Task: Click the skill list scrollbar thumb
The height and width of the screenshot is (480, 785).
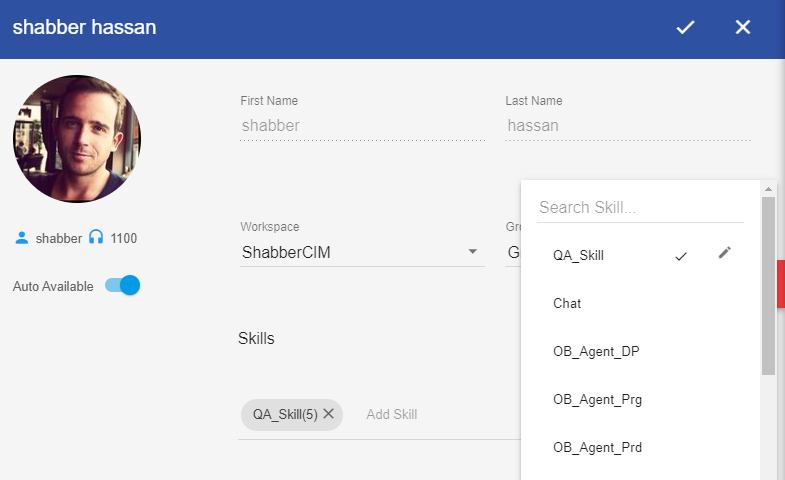Action: click(x=768, y=285)
